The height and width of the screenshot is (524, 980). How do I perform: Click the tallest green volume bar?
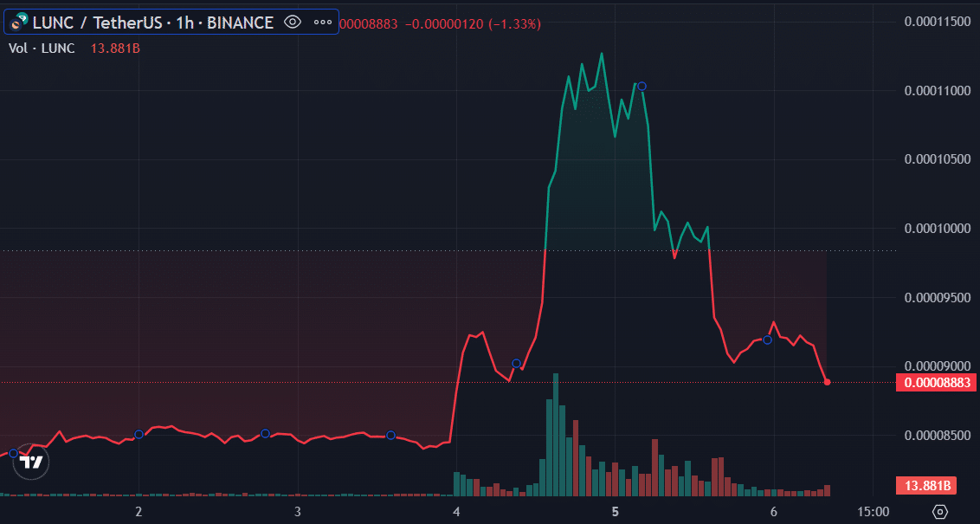556,435
